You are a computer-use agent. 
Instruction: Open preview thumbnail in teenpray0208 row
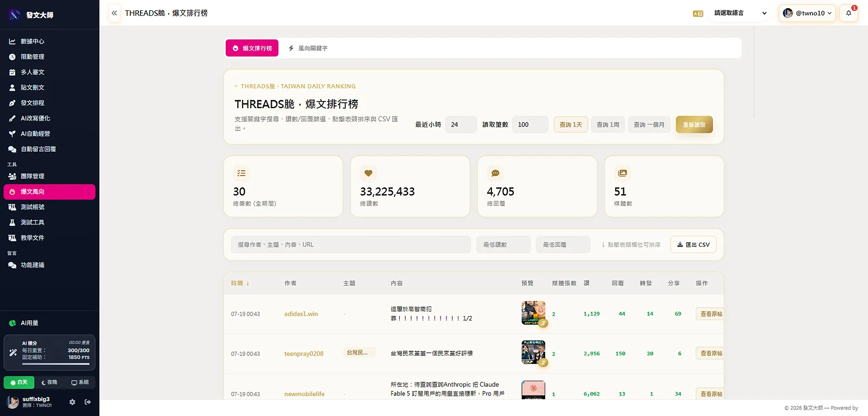[x=533, y=352]
